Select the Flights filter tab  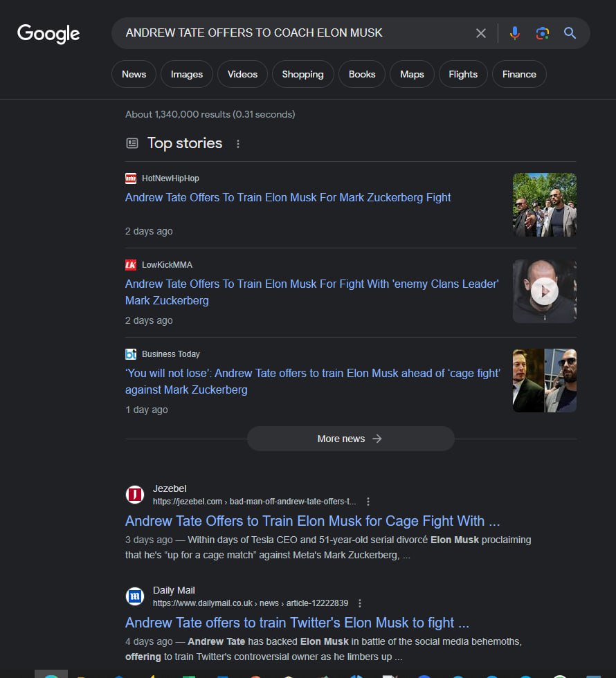click(x=463, y=75)
